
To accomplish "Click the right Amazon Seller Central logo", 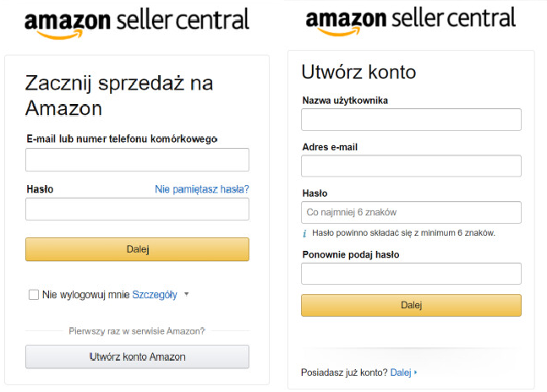I will pyautogui.click(x=411, y=21).
